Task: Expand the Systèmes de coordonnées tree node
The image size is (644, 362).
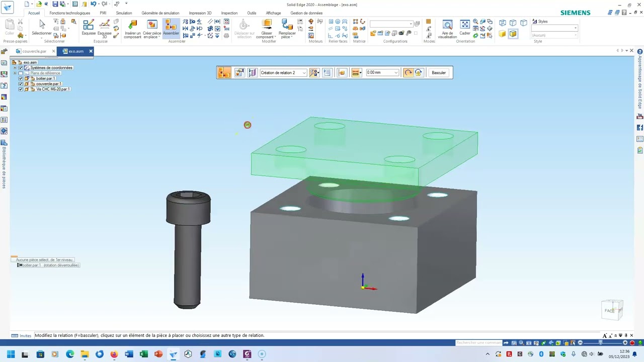Action: [x=15, y=68]
